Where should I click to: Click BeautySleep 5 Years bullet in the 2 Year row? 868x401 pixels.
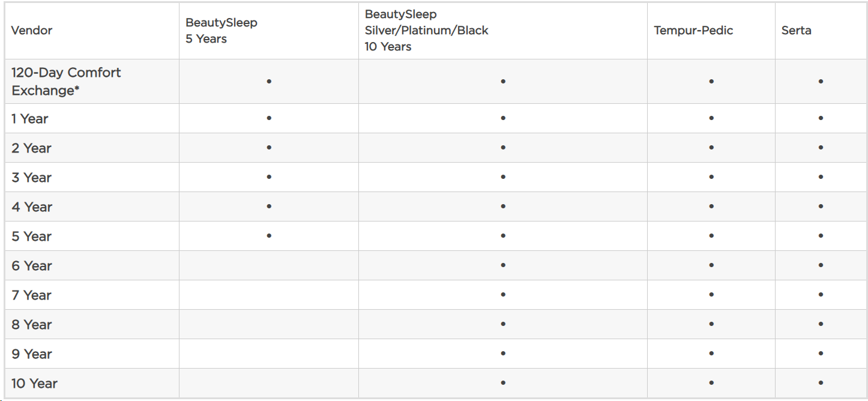269,148
